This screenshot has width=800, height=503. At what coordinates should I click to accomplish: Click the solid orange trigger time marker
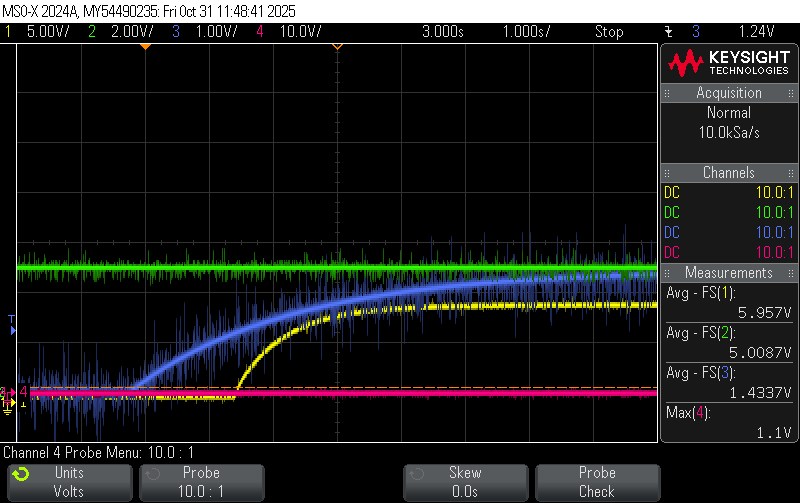pyautogui.click(x=145, y=46)
